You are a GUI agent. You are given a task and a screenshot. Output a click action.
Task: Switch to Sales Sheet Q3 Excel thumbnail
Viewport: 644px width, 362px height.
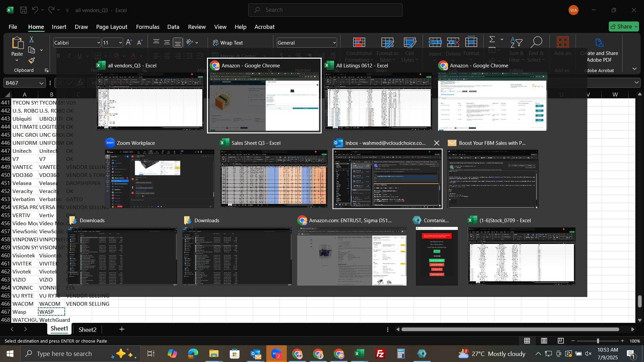coord(274,179)
